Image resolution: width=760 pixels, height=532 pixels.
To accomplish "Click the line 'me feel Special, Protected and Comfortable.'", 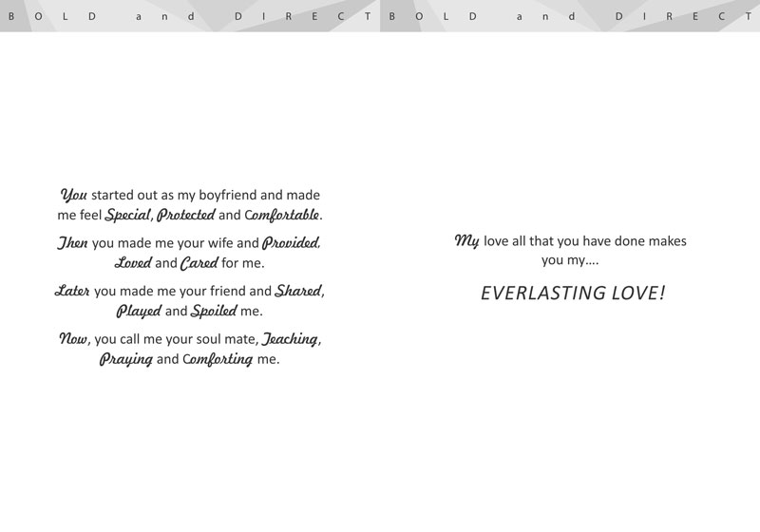I will (x=190, y=215).
